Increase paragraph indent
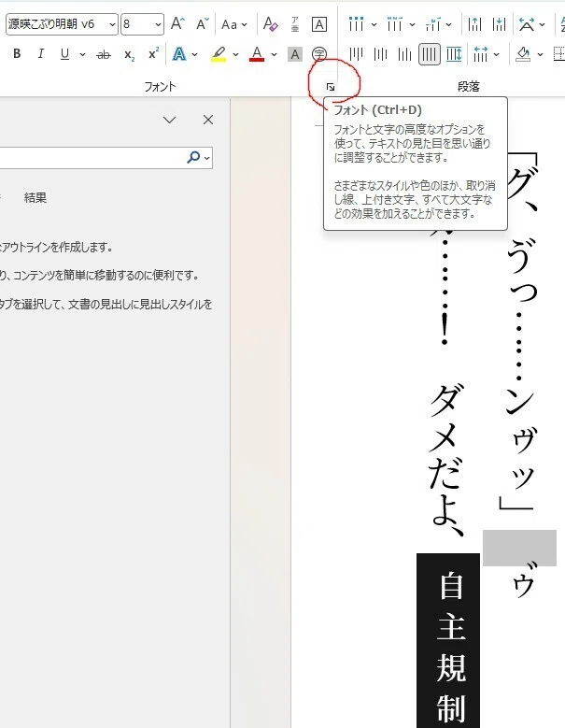Screen dimensions: 565x728 (x=499, y=24)
